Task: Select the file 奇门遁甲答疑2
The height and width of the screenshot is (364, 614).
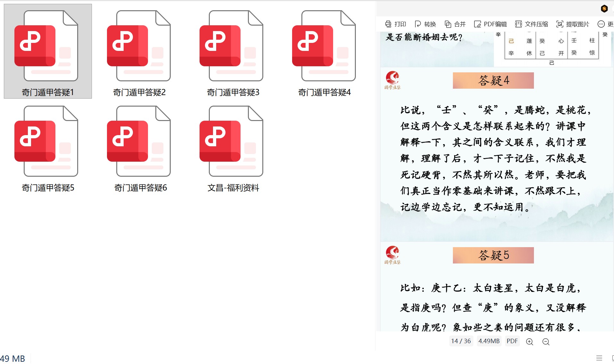Action: 139,51
